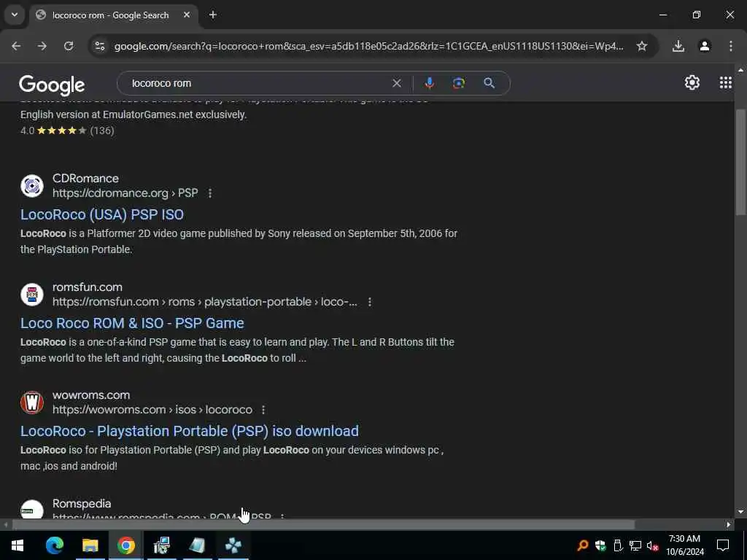Open LocoRoco (USA) PSP ISO link

point(102,214)
